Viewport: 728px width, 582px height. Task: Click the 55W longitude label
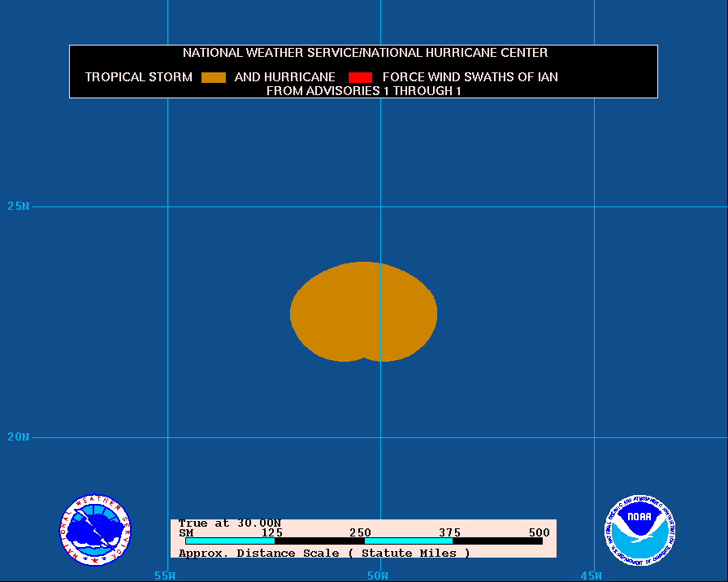click(x=165, y=576)
